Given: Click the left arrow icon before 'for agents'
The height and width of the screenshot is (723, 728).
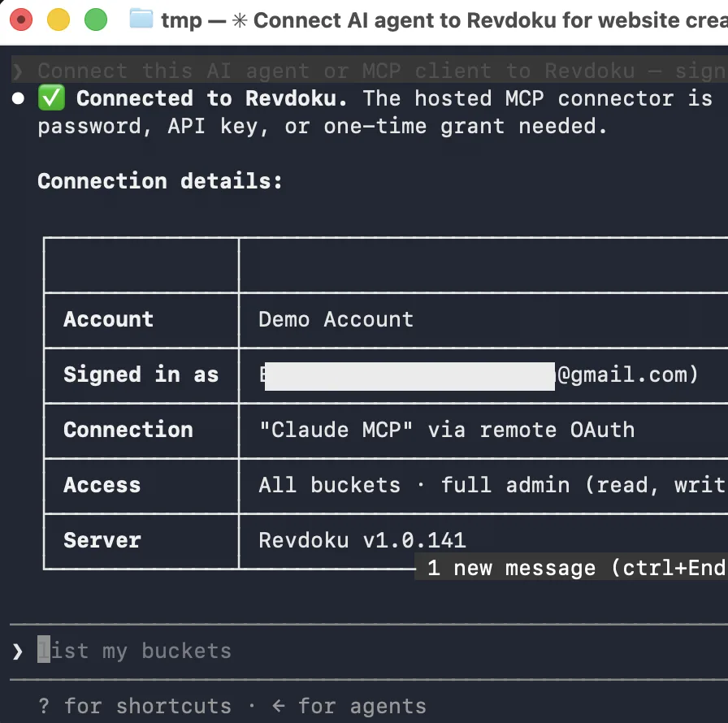Looking at the screenshot, I should pos(279,706).
